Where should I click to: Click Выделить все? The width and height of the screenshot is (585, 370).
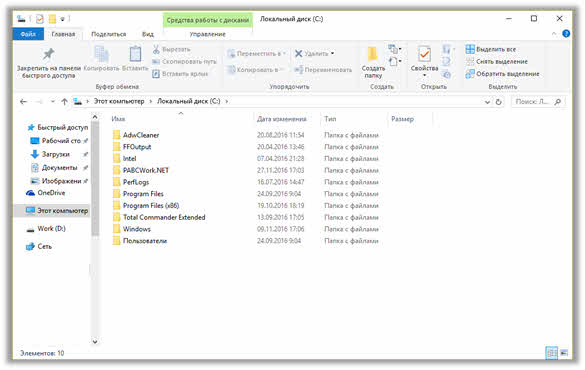[x=491, y=49]
